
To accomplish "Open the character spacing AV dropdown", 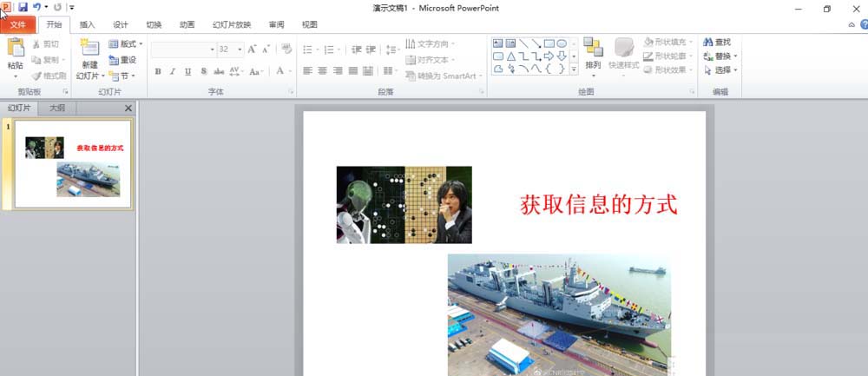I will point(236,71).
